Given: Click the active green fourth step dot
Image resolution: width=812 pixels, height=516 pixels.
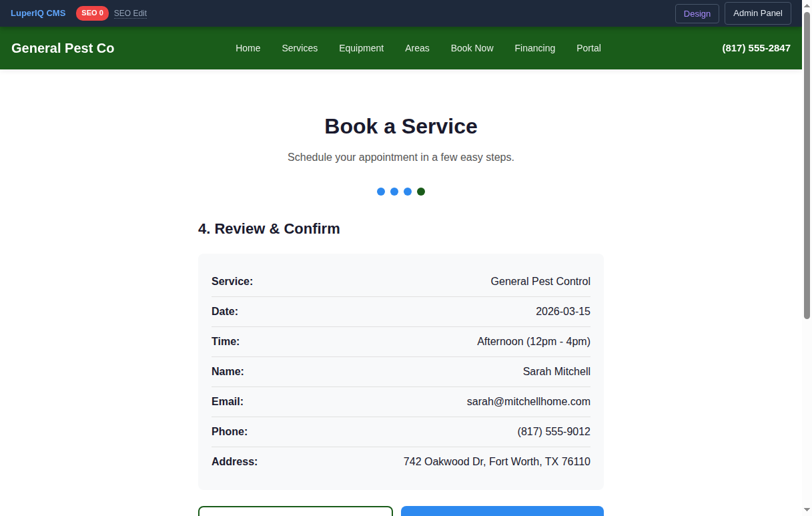Looking at the screenshot, I should tap(421, 191).
